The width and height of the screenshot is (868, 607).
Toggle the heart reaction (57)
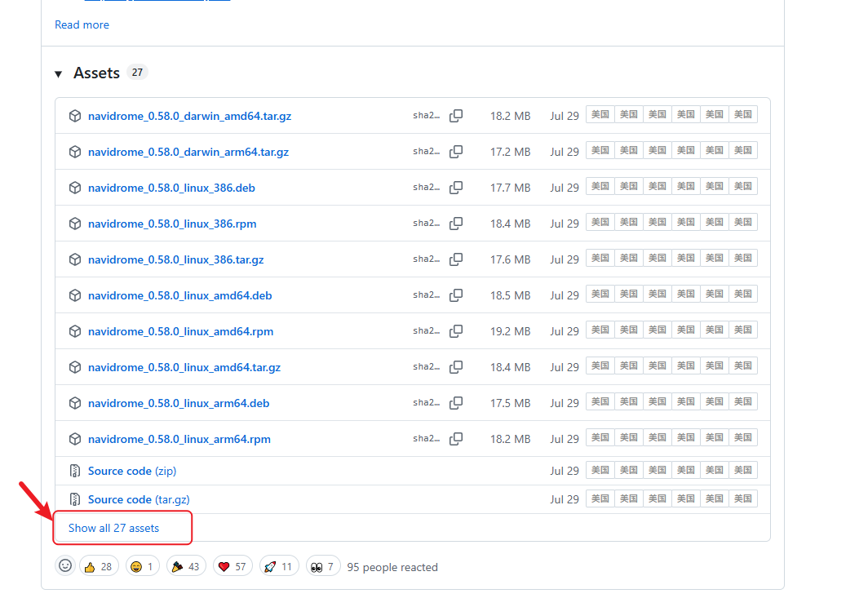click(232, 566)
